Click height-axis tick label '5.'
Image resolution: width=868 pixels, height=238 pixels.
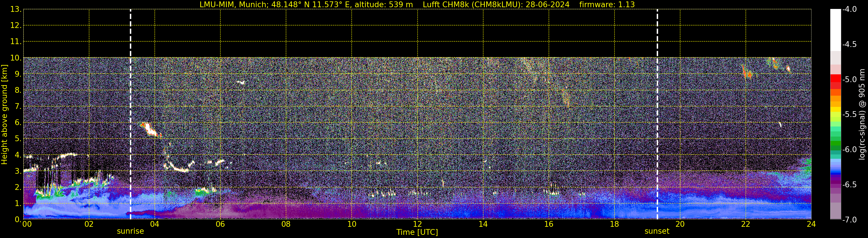click(18, 139)
